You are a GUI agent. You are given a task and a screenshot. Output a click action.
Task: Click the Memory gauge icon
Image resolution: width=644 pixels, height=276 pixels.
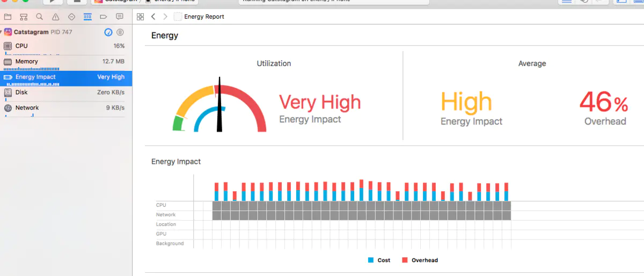(8, 62)
